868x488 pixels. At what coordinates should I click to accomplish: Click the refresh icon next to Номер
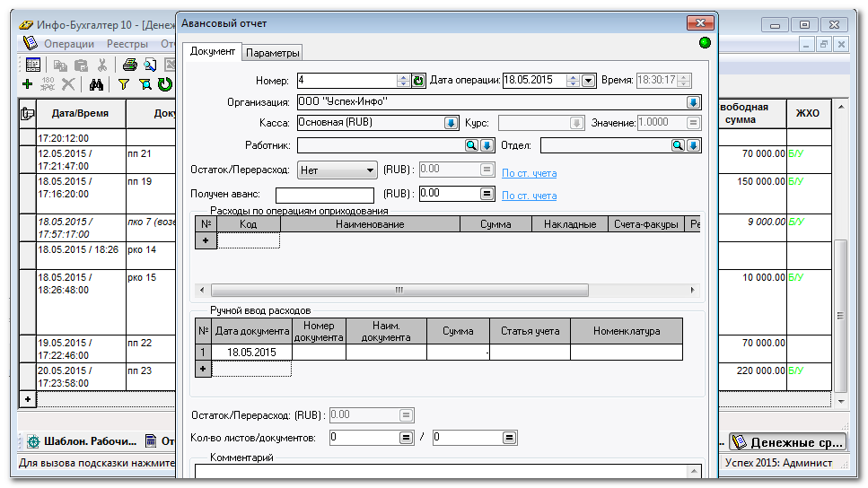click(417, 81)
